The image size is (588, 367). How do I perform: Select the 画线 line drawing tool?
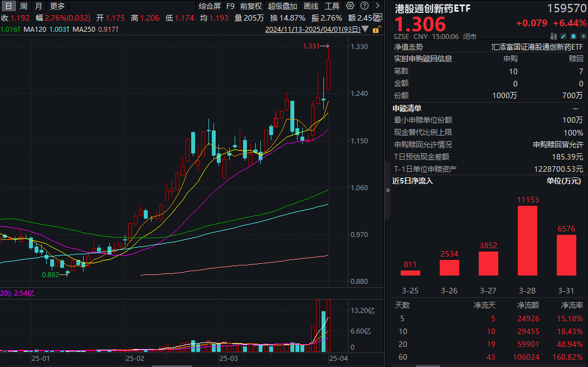pos(312,6)
